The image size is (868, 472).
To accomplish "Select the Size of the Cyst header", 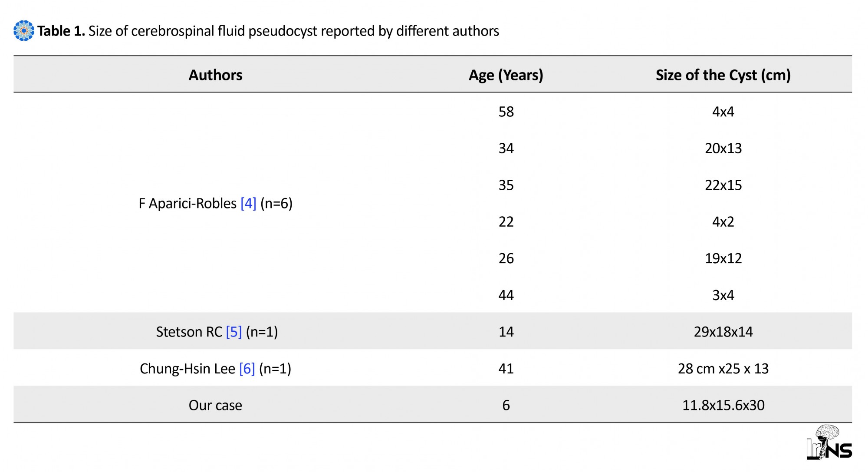I will point(723,75).
